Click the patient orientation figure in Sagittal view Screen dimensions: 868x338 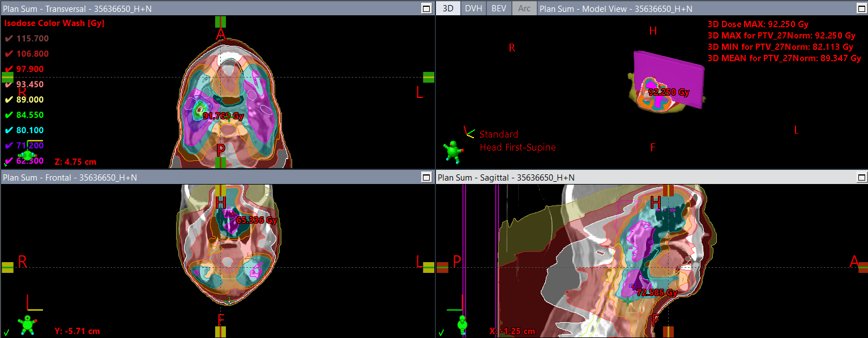(x=462, y=324)
